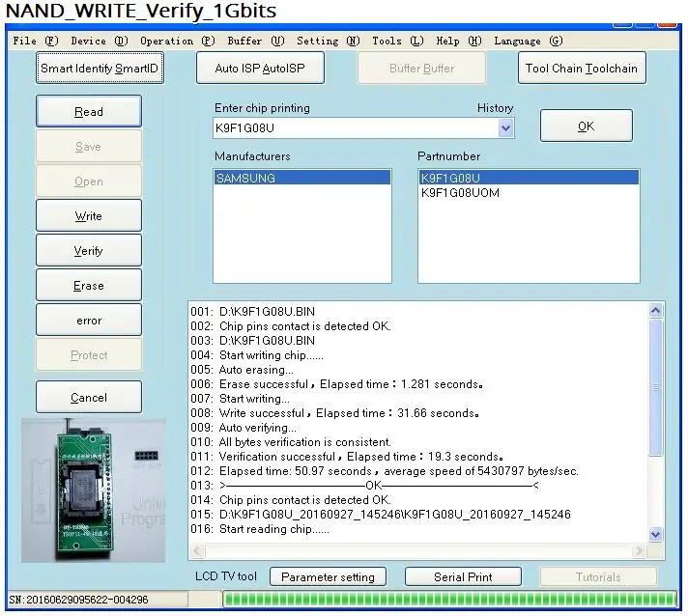Click the Smart Identify SmartID button
688x616 pixels.
(x=100, y=68)
